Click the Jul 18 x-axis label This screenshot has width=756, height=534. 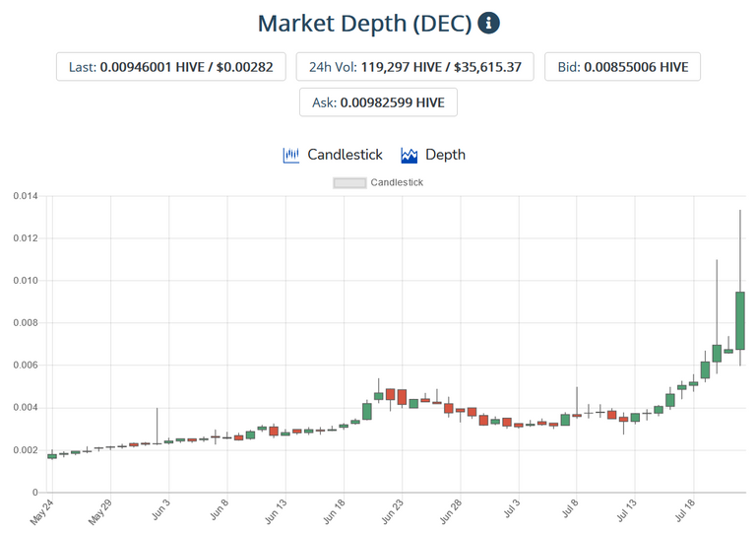(685, 510)
